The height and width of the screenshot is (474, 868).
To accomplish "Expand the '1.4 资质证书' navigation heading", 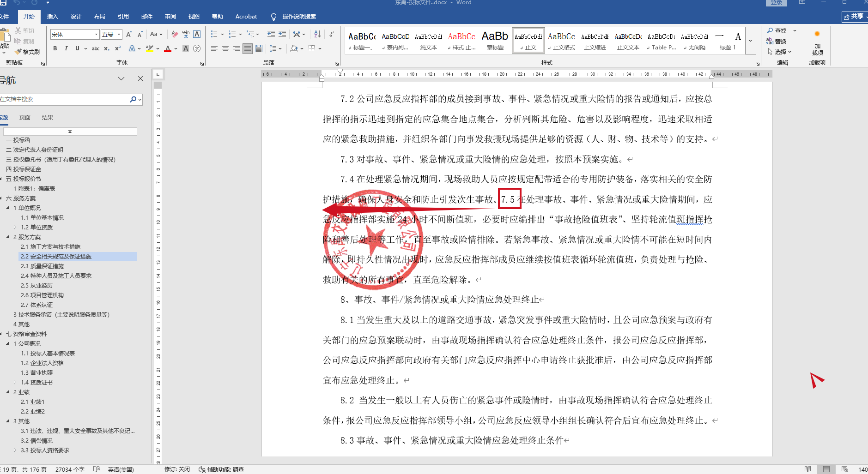I will point(15,383).
